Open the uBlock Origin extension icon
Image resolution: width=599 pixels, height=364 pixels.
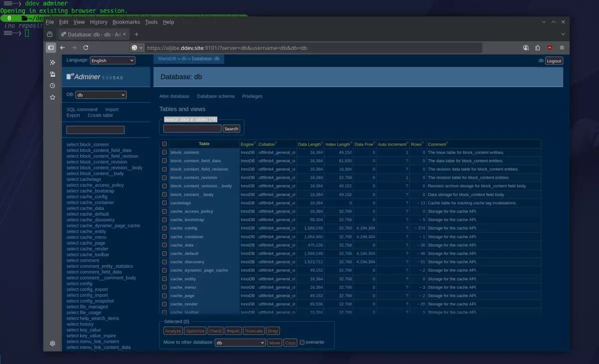point(550,47)
